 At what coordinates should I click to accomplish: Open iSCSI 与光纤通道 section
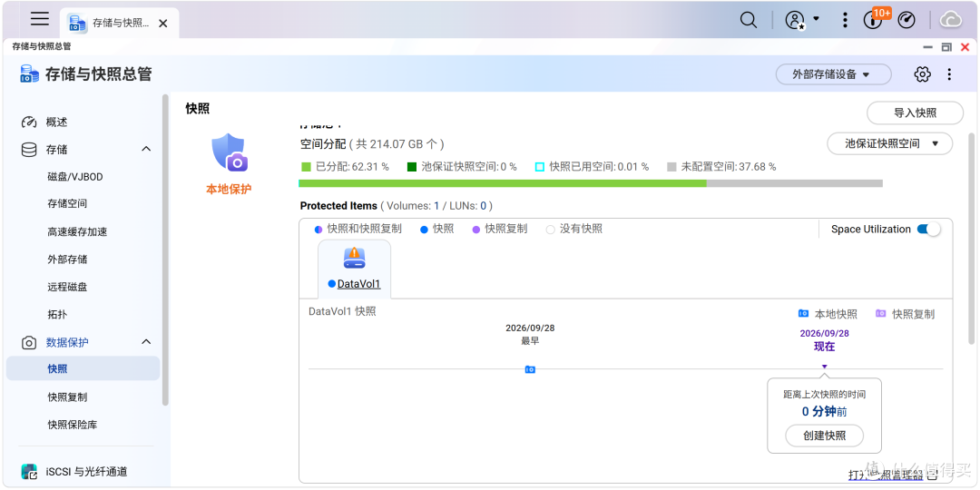click(x=86, y=472)
